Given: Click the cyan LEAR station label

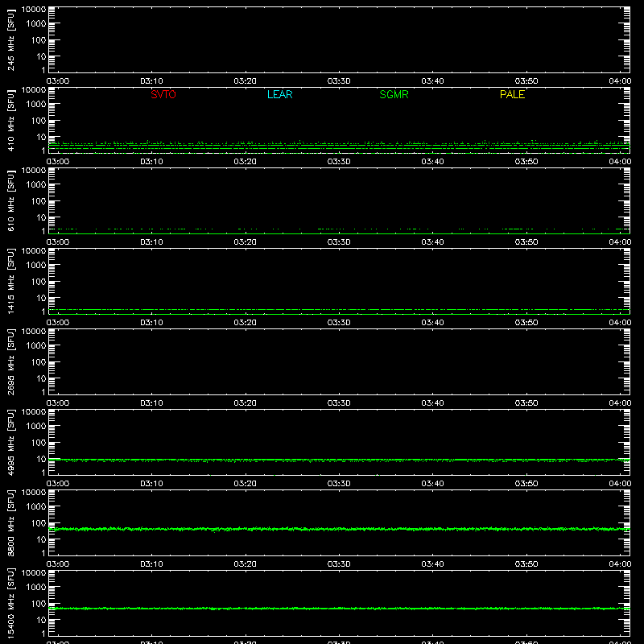Looking at the screenshot, I should tap(279, 94).
